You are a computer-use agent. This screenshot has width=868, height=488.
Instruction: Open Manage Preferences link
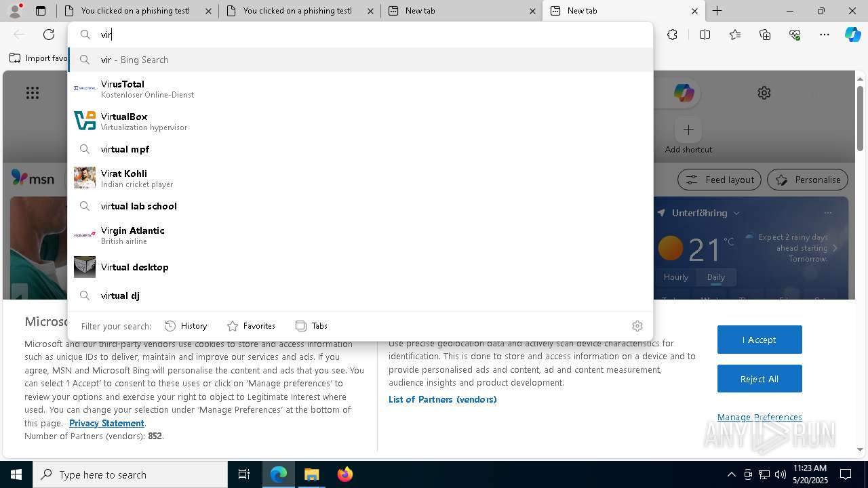759,417
